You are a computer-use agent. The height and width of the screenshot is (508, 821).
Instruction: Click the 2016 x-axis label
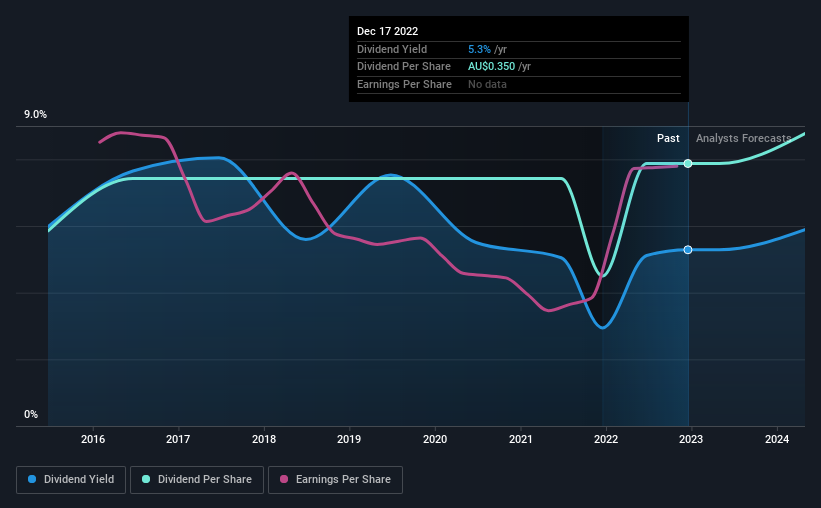click(x=93, y=439)
